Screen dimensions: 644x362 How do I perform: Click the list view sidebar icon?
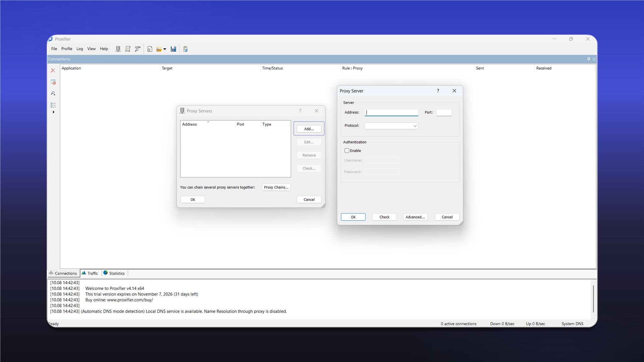[x=53, y=105]
